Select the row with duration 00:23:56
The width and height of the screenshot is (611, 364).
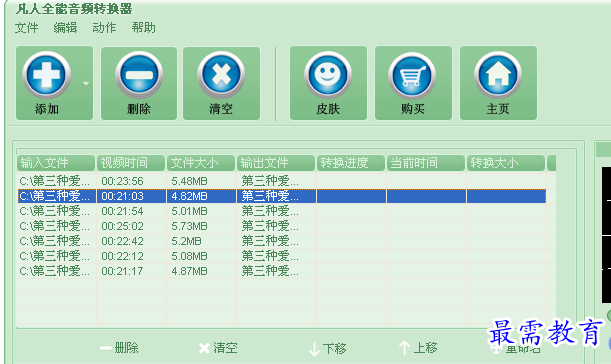point(282,181)
